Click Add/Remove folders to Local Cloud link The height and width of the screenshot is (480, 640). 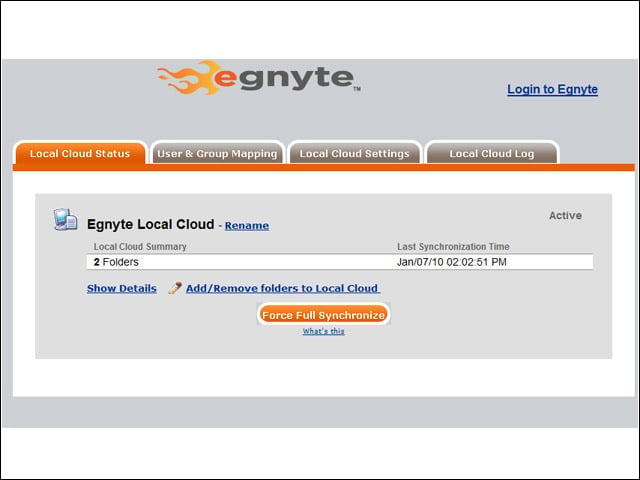point(283,288)
